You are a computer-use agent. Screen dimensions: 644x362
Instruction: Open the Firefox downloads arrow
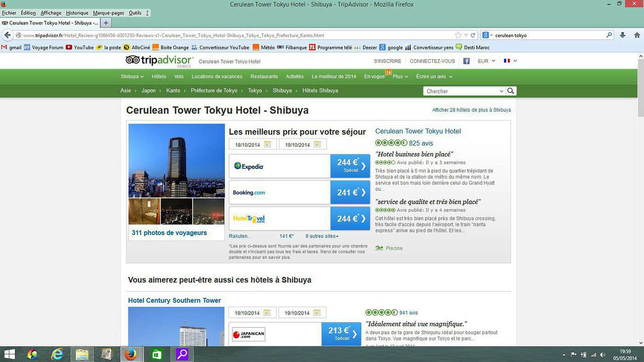tap(622, 35)
